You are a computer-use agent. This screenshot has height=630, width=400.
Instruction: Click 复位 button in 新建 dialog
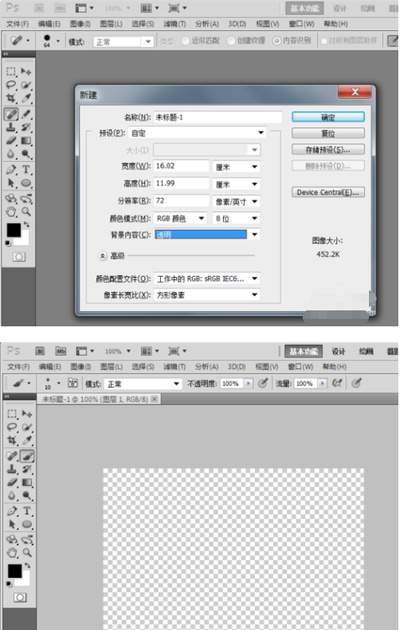[x=328, y=133]
